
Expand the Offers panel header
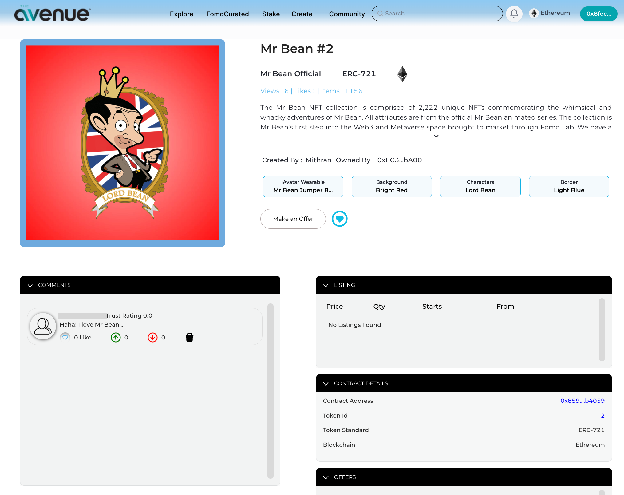(x=327, y=476)
